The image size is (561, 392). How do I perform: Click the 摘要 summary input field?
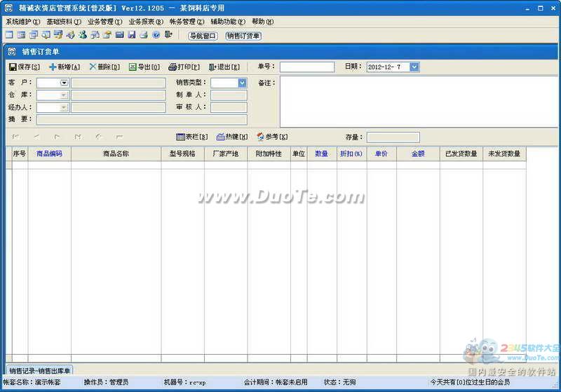tap(142, 119)
